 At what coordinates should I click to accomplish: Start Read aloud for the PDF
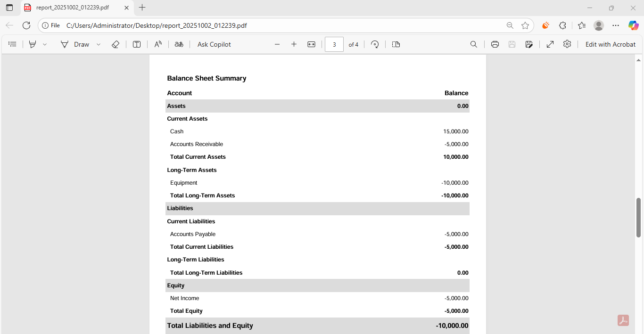(158, 44)
